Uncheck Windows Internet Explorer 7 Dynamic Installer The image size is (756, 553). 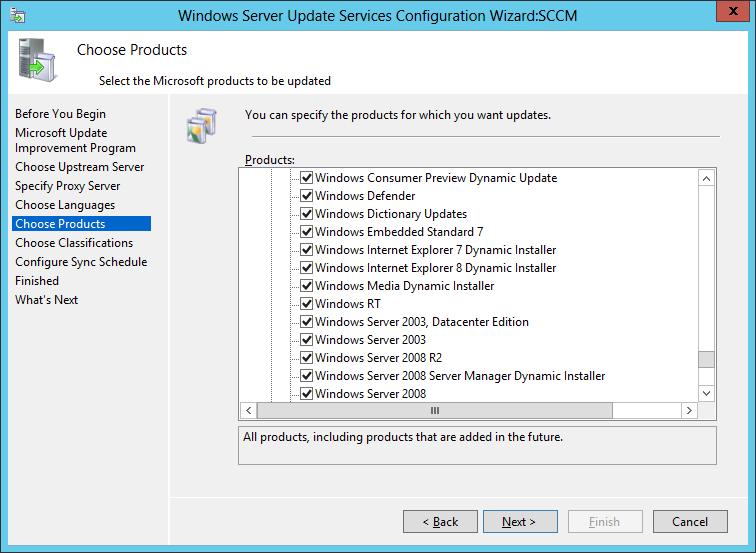pos(307,250)
